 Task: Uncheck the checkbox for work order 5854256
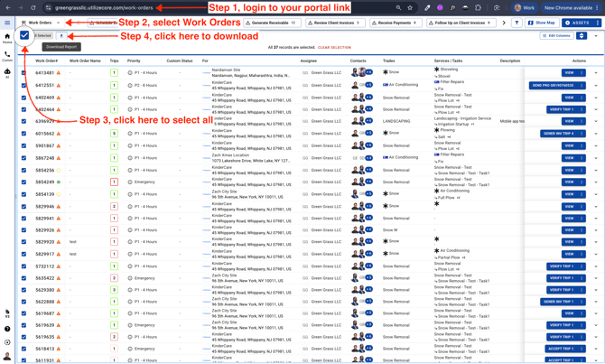point(23,170)
